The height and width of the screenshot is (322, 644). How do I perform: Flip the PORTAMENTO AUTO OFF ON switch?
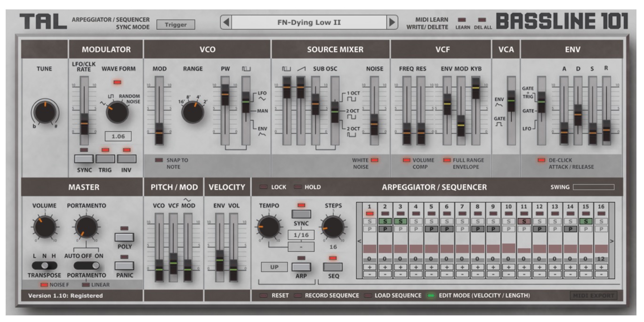point(86,266)
